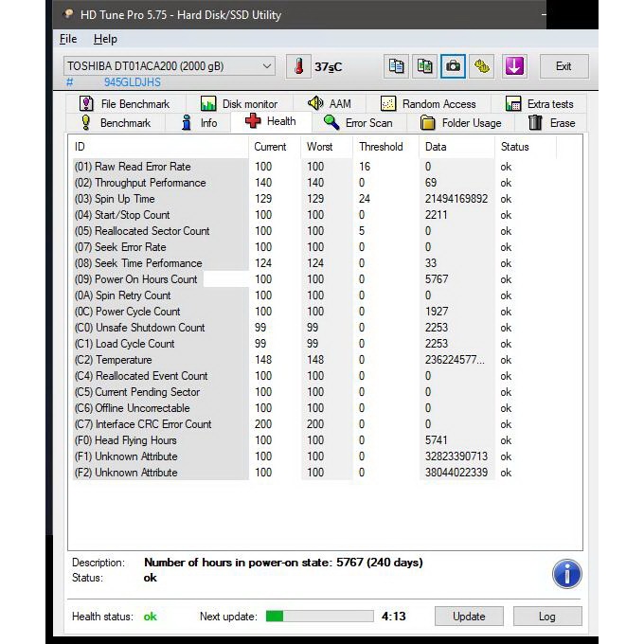Click the thermometer temperature icon
644x644 pixels.
299,66
